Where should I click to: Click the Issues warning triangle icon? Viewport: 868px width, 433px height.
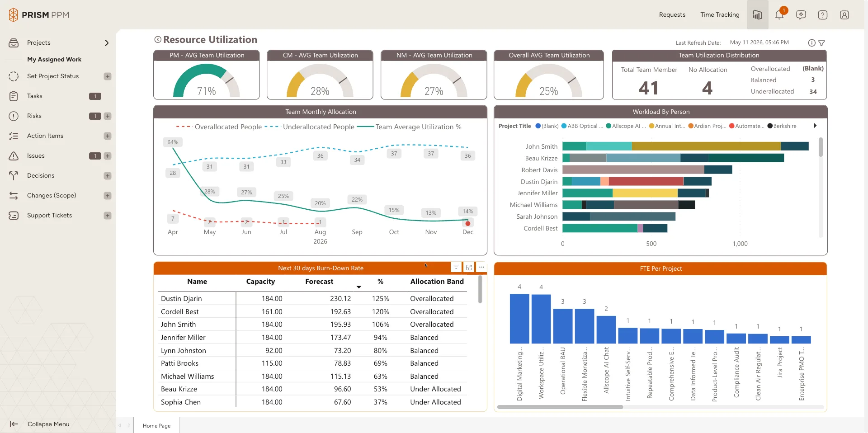[14, 156]
